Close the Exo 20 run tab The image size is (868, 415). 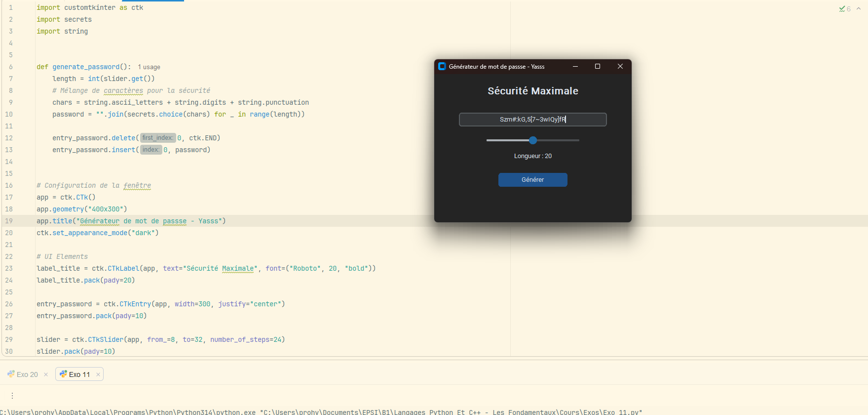click(46, 374)
